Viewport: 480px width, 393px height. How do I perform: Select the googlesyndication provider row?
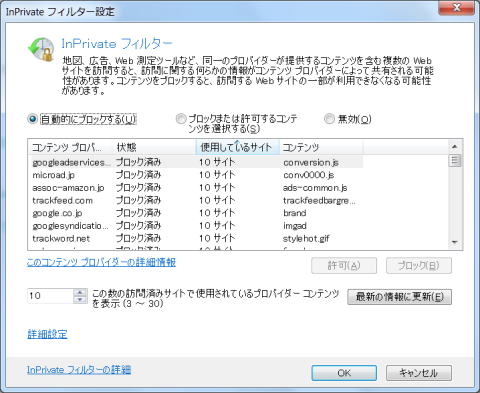[196, 226]
